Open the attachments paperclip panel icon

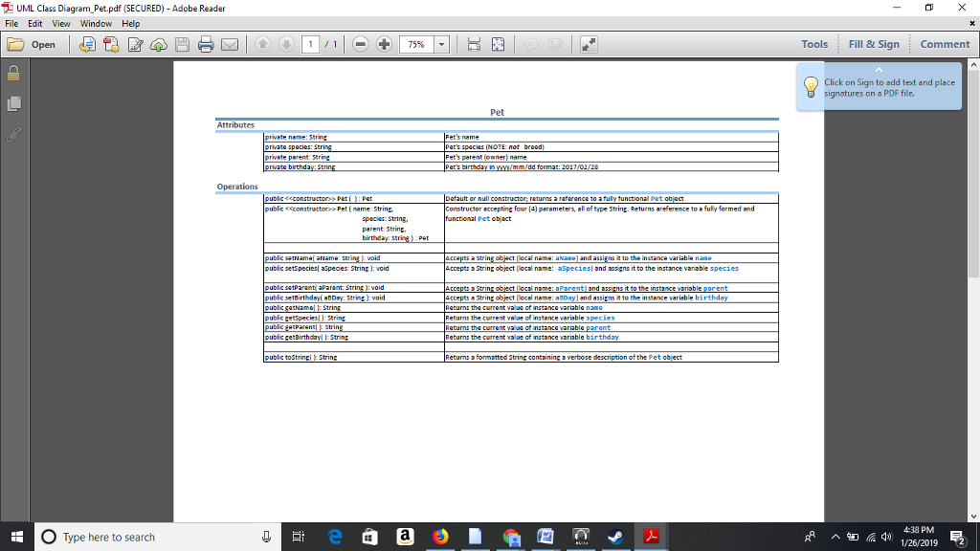tap(13, 134)
